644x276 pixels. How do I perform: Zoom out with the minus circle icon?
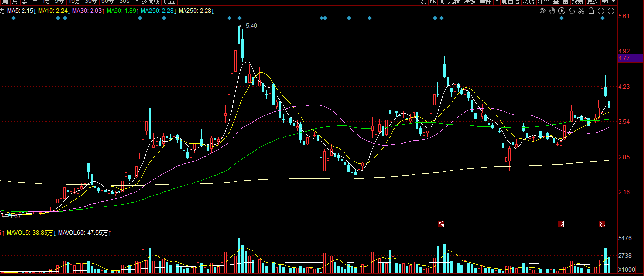(612, 11)
